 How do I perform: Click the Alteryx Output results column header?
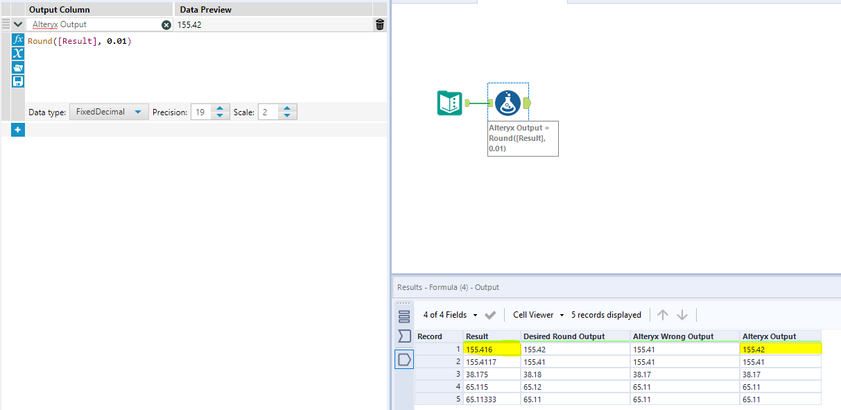point(780,336)
